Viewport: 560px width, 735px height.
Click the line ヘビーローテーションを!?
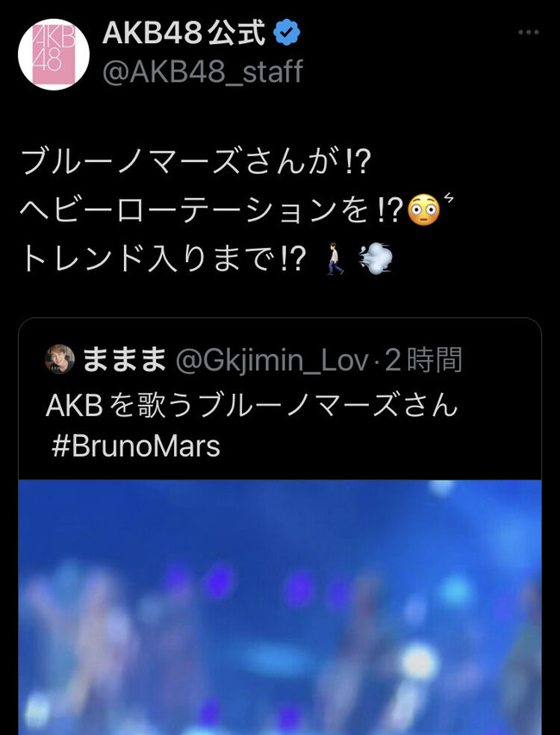pyautogui.click(x=212, y=210)
